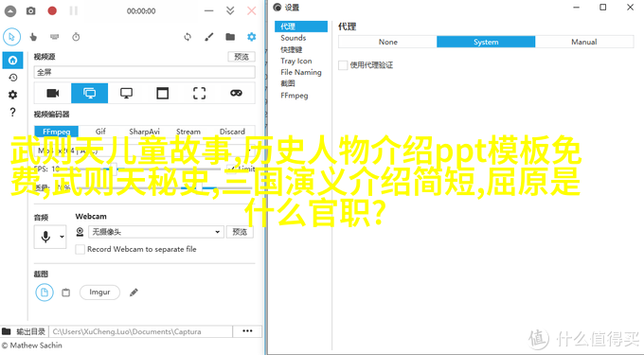Expand Captura with the double chevron down
Screen dimensions: 644x355
[x=230, y=10]
